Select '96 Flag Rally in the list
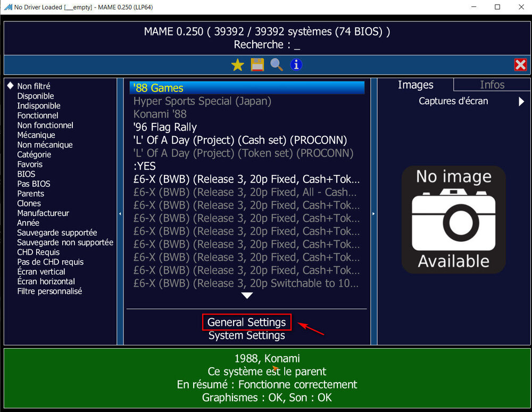This screenshot has height=412, width=532. [165, 127]
